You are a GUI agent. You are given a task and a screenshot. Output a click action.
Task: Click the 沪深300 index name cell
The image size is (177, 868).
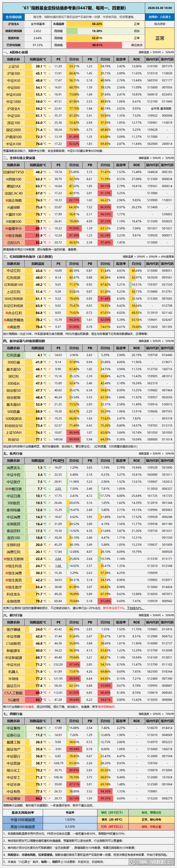coord(13,73)
